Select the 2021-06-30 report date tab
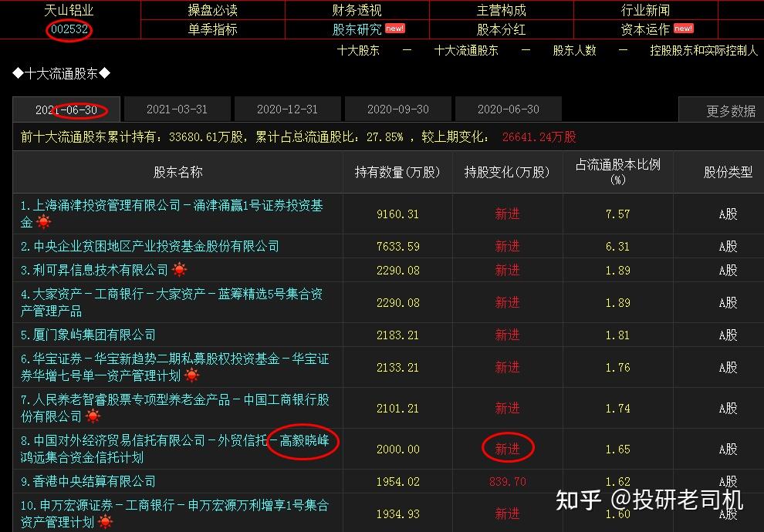 (x=66, y=109)
